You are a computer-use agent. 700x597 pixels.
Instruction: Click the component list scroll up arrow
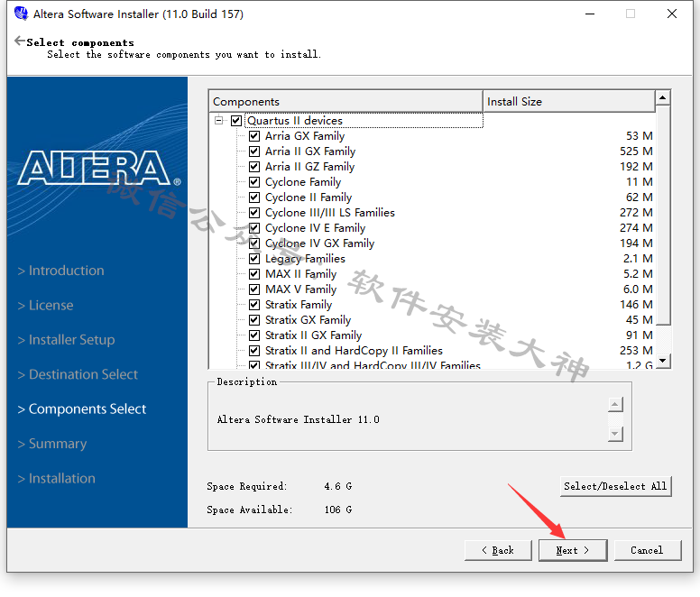pos(663,97)
